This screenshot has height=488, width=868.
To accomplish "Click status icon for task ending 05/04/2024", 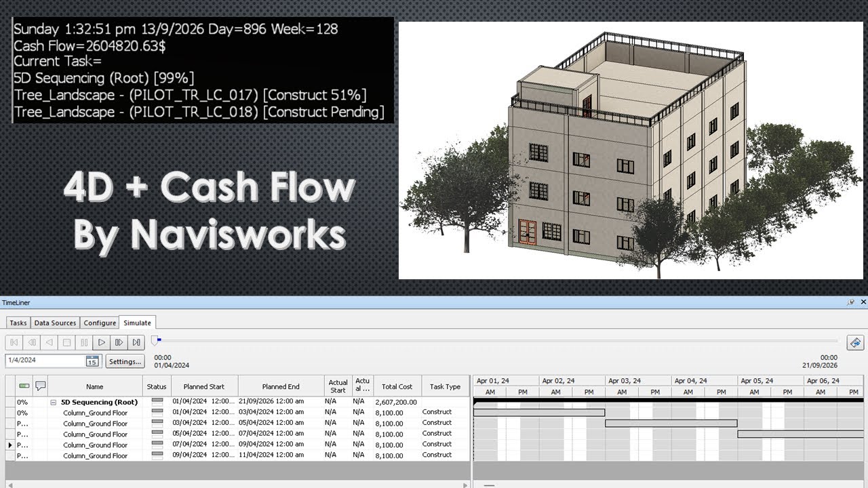I will coord(157,423).
